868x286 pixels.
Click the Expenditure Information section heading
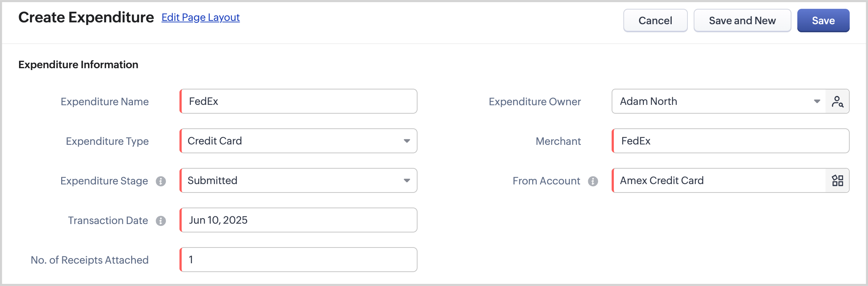click(78, 65)
